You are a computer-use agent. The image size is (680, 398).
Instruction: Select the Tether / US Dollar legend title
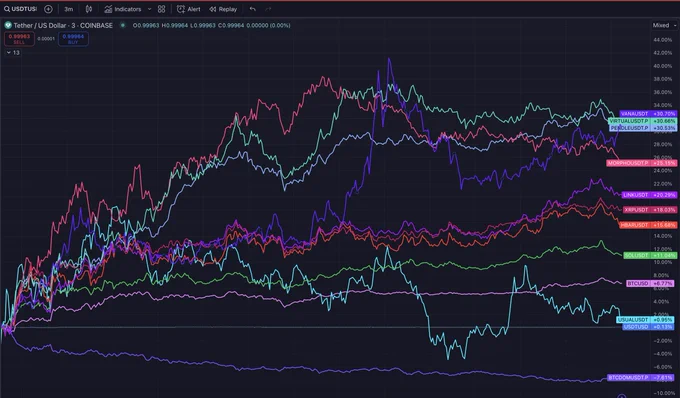pyautogui.click(x=63, y=25)
